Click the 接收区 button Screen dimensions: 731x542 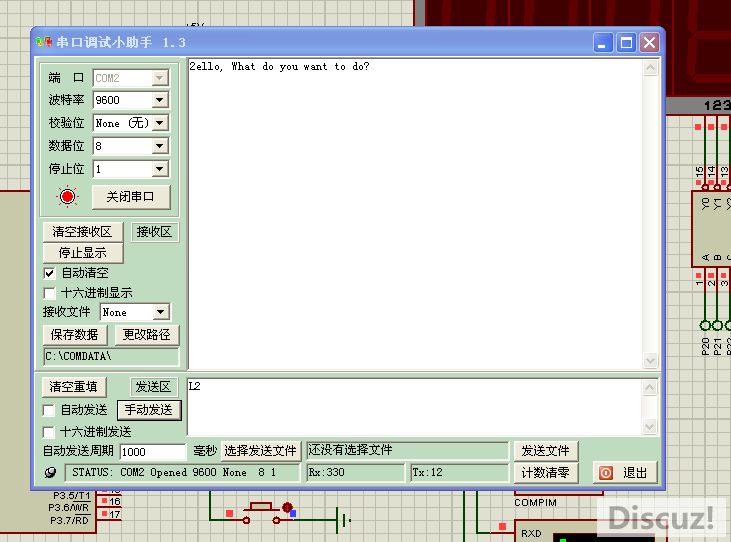pos(154,232)
